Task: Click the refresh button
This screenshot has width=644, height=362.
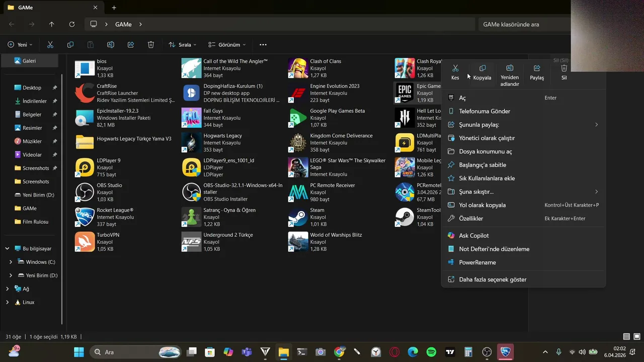Action: click(72, 24)
